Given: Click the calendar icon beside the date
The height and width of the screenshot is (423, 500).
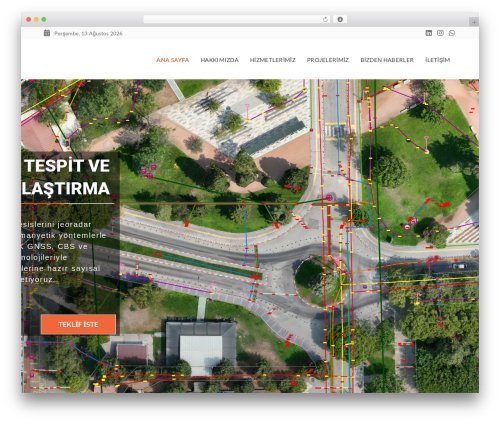Looking at the screenshot, I should click(x=47, y=33).
